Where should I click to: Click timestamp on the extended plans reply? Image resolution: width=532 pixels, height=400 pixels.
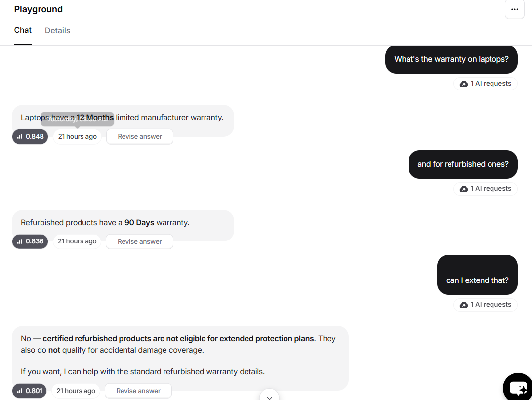point(76,391)
